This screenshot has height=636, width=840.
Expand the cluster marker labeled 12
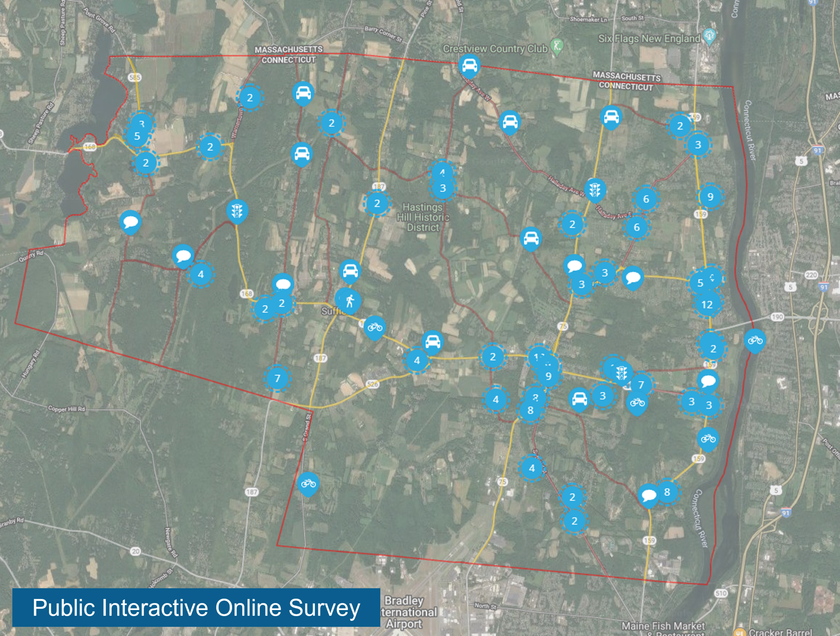707,304
